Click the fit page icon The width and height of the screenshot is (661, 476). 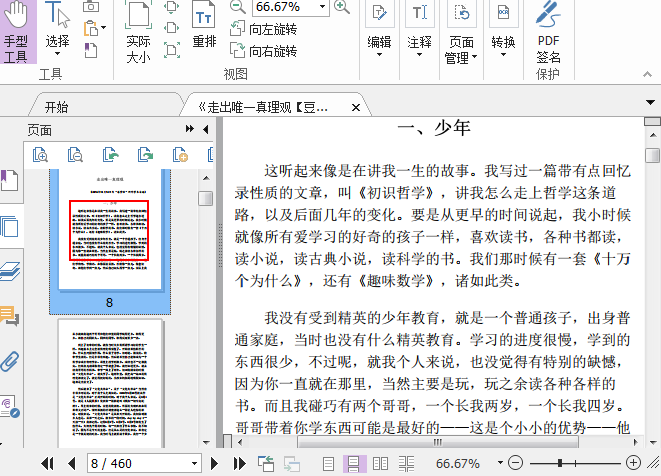(172, 6)
